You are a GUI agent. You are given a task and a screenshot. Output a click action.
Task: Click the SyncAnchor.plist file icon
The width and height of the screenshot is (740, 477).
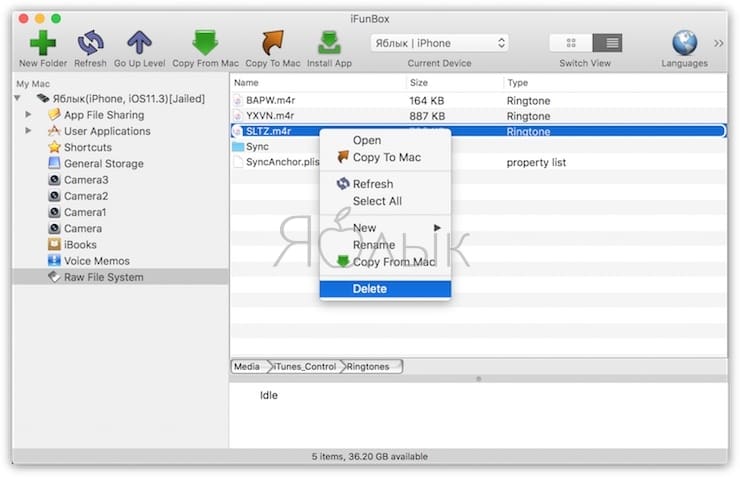coord(238,162)
